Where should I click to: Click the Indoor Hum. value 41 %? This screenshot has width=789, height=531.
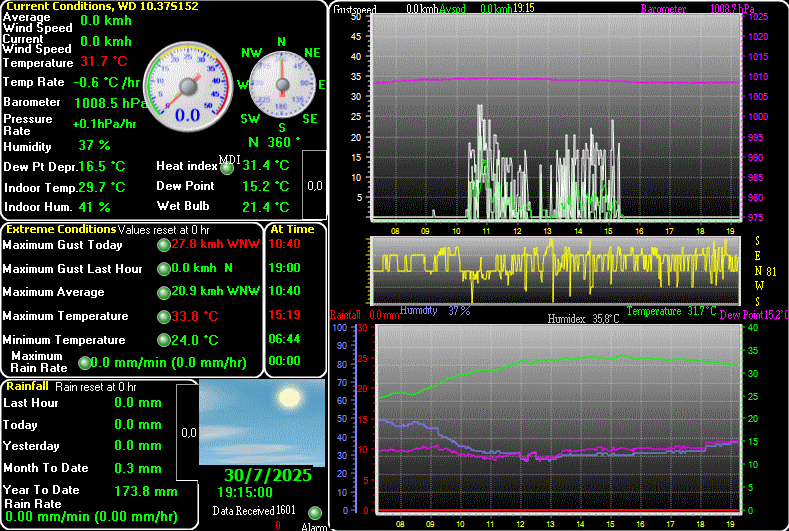pos(94,207)
